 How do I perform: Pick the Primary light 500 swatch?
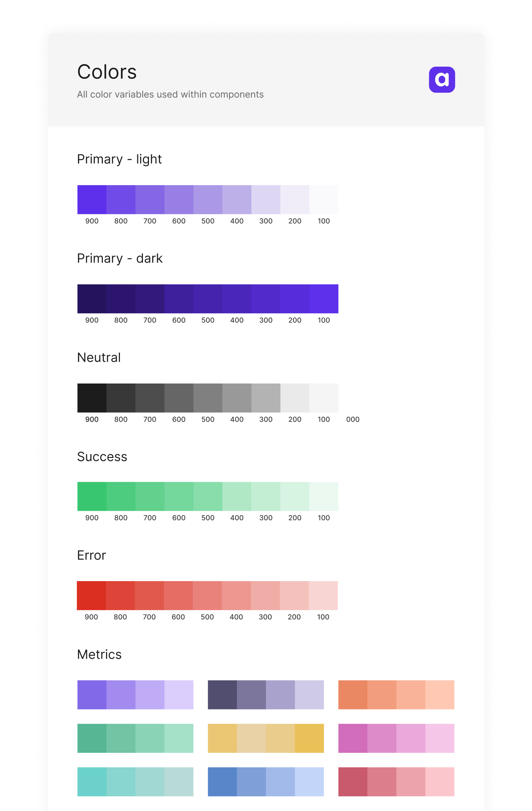pos(208,199)
